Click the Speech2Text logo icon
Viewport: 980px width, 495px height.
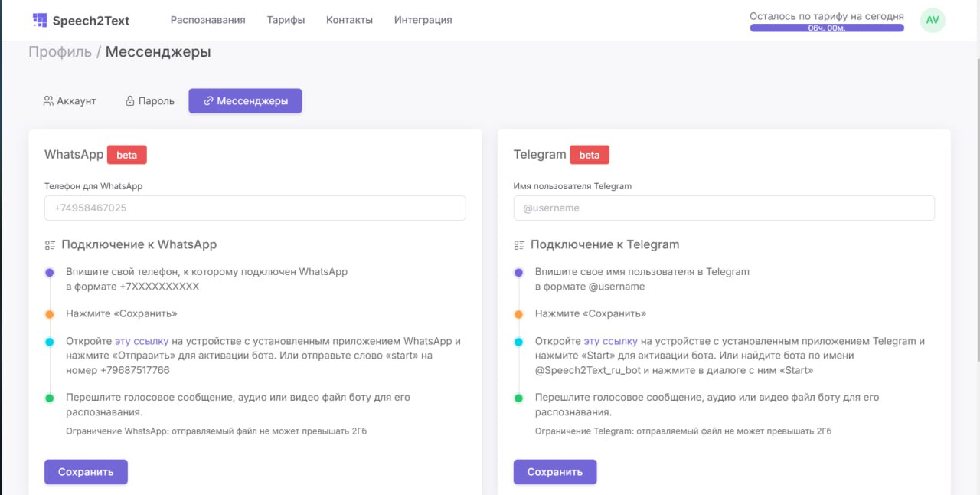pos(40,20)
